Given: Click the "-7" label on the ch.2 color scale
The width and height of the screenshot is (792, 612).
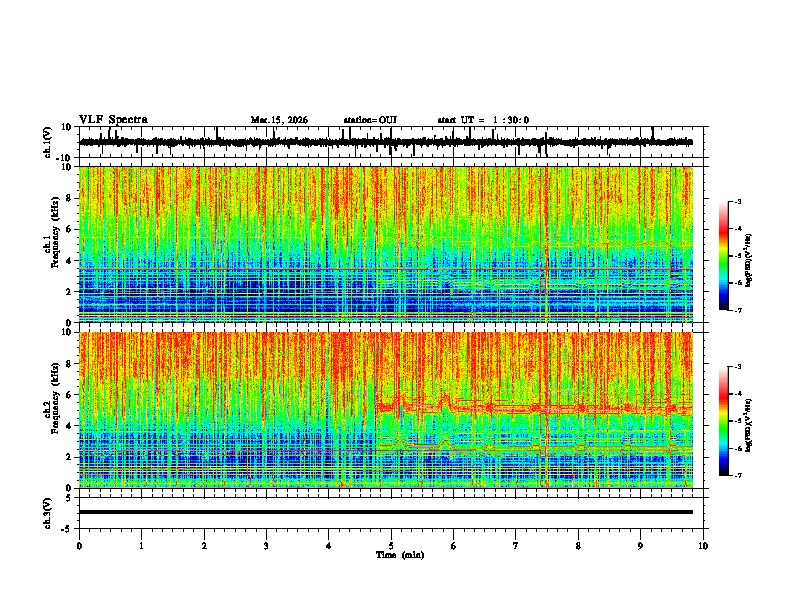Looking at the screenshot, I should 738,476.
